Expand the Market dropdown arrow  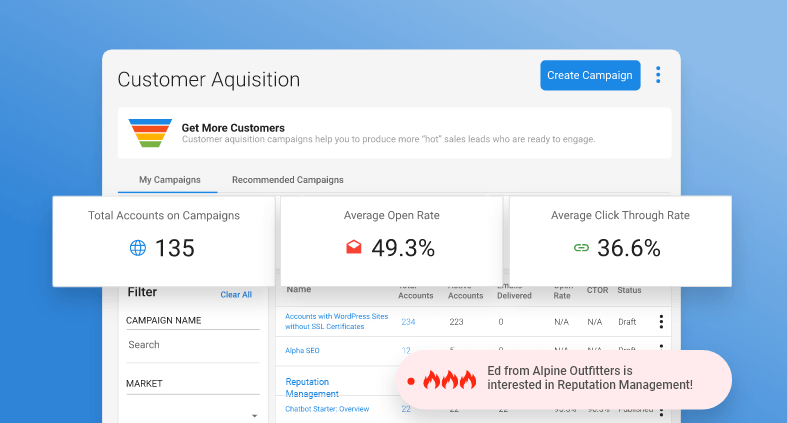pyautogui.click(x=254, y=415)
